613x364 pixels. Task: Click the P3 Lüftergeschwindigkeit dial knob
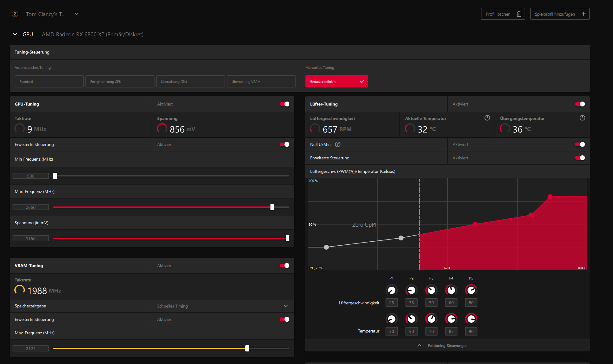[x=431, y=290]
